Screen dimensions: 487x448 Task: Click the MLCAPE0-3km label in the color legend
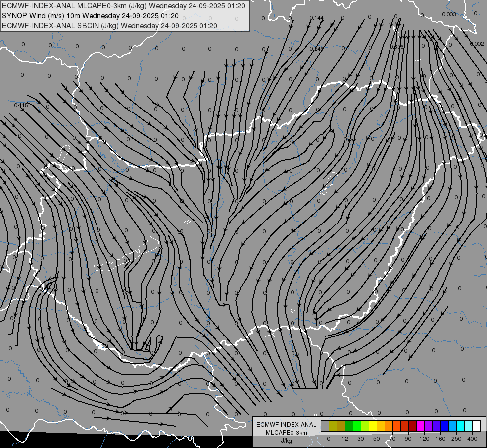[286, 433]
